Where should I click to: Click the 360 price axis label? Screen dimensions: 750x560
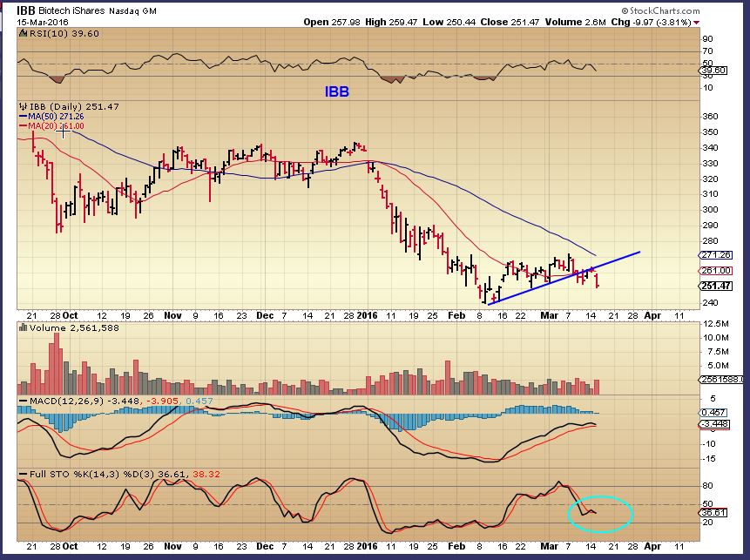pyautogui.click(x=710, y=116)
